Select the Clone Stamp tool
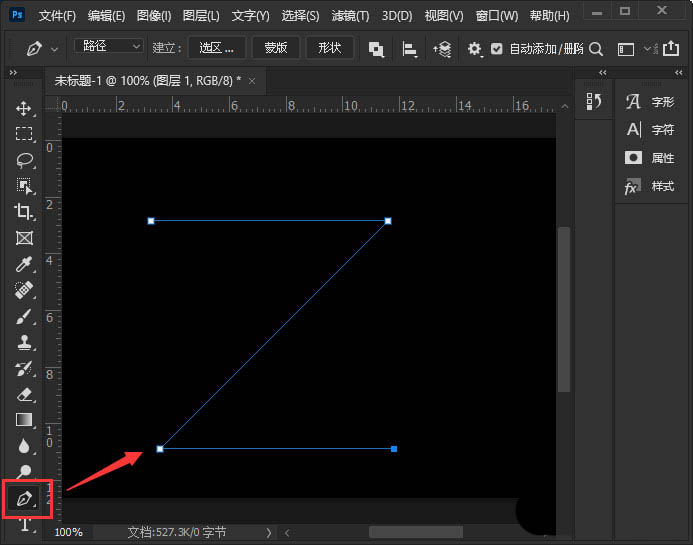693x545 pixels. coord(24,342)
